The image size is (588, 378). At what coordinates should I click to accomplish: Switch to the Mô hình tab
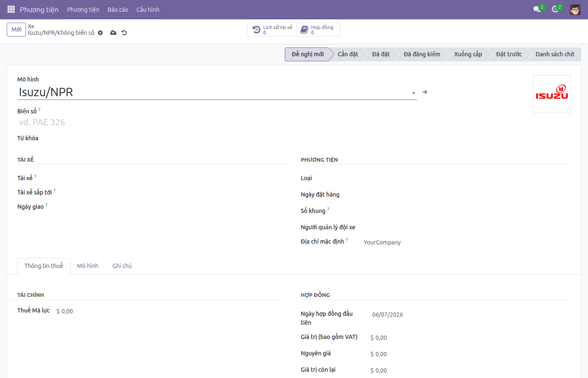click(x=88, y=266)
